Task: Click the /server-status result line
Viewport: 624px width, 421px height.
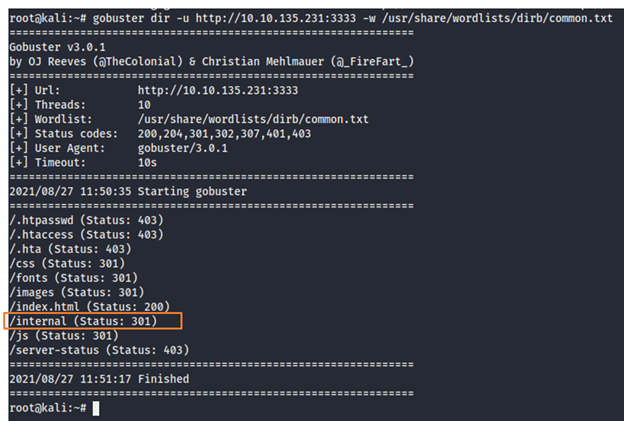Action: point(99,350)
